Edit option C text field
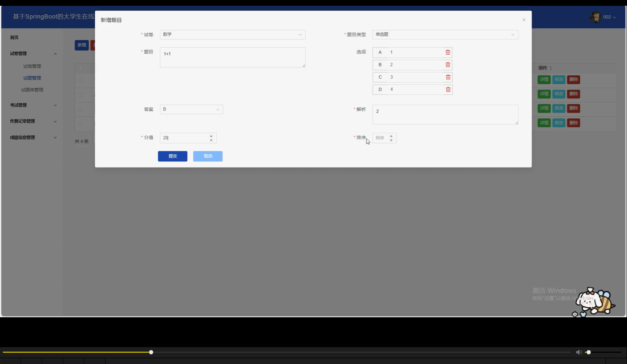This screenshot has width=627, height=364. tap(415, 77)
